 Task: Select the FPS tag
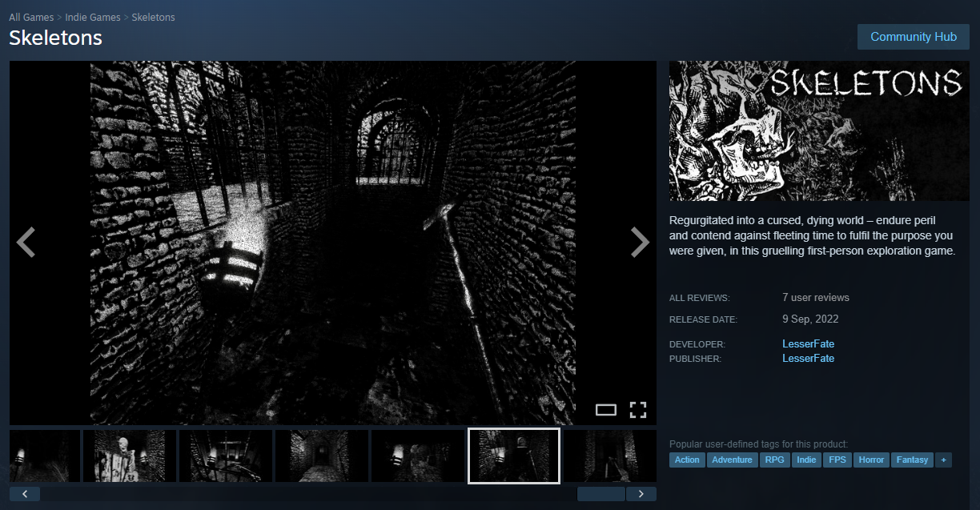[837, 460]
